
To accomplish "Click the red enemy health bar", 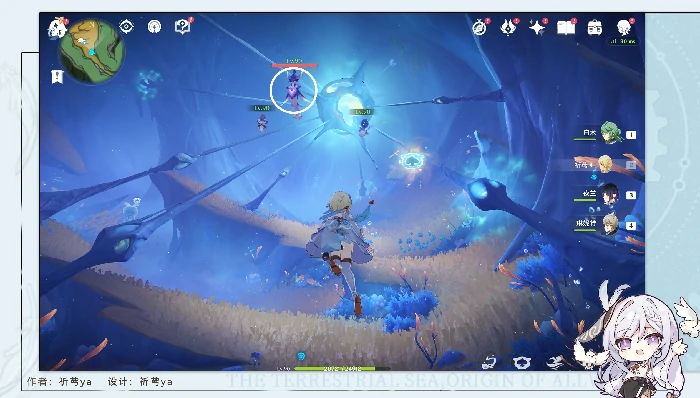I will 295,66.
